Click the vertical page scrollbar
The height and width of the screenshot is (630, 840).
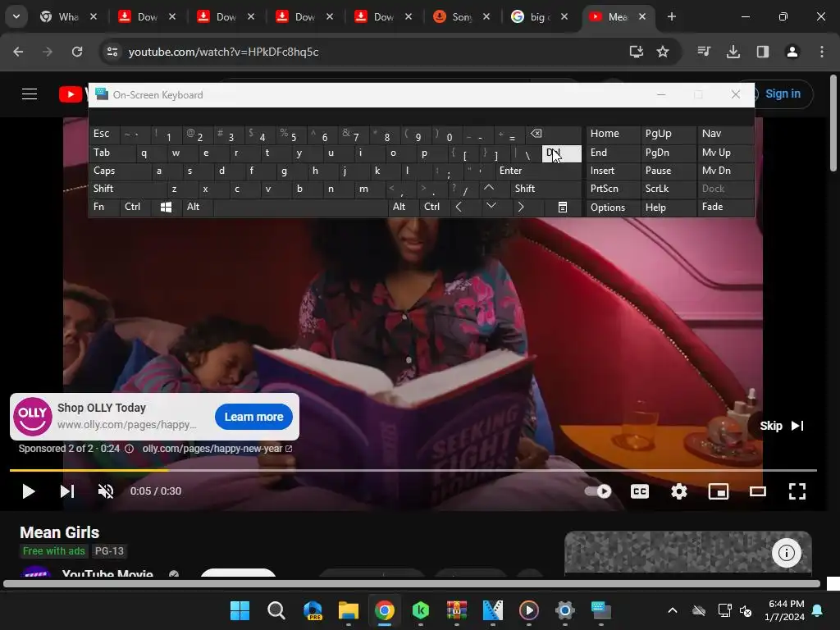pos(833,123)
